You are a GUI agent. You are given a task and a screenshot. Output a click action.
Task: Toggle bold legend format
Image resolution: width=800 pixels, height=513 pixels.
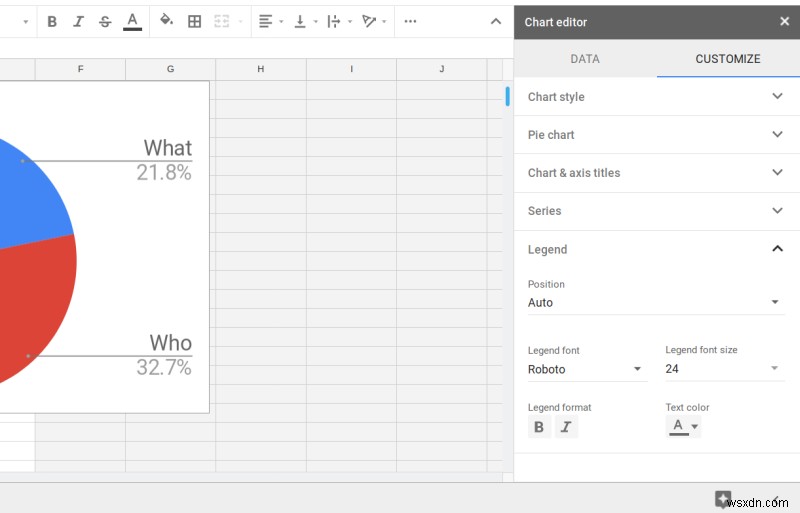539,427
